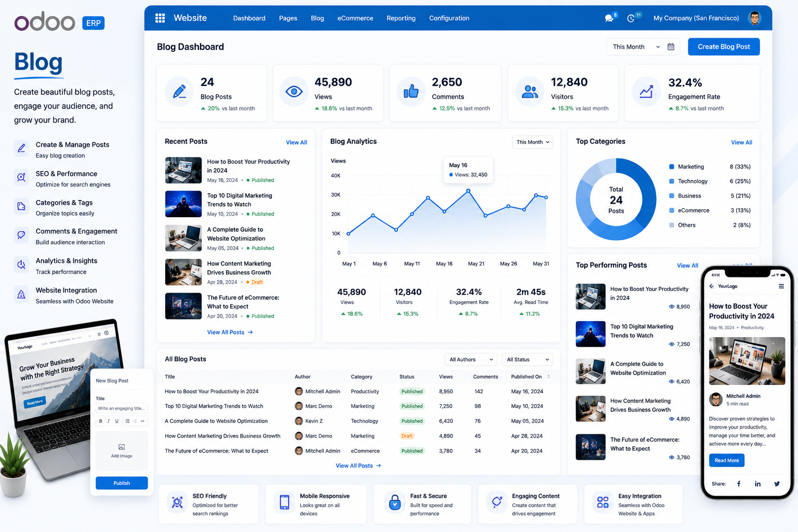
Task: Open the All Authors filter dropdown
Action: pos(471,360)
